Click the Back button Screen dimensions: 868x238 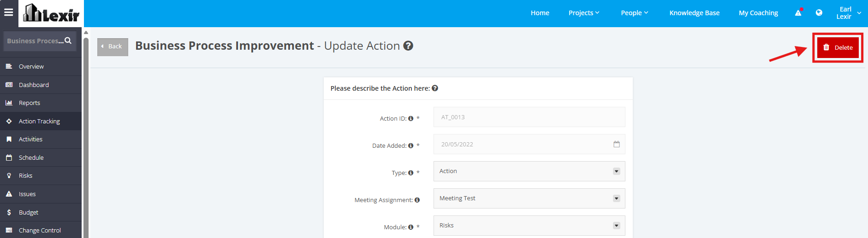pyautogui.click(x=113, y=46)
